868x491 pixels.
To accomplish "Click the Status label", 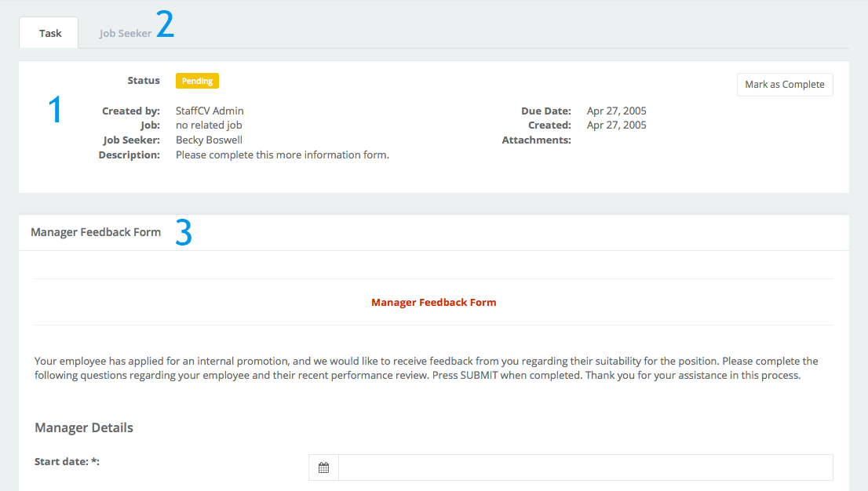I will (144, 80).
